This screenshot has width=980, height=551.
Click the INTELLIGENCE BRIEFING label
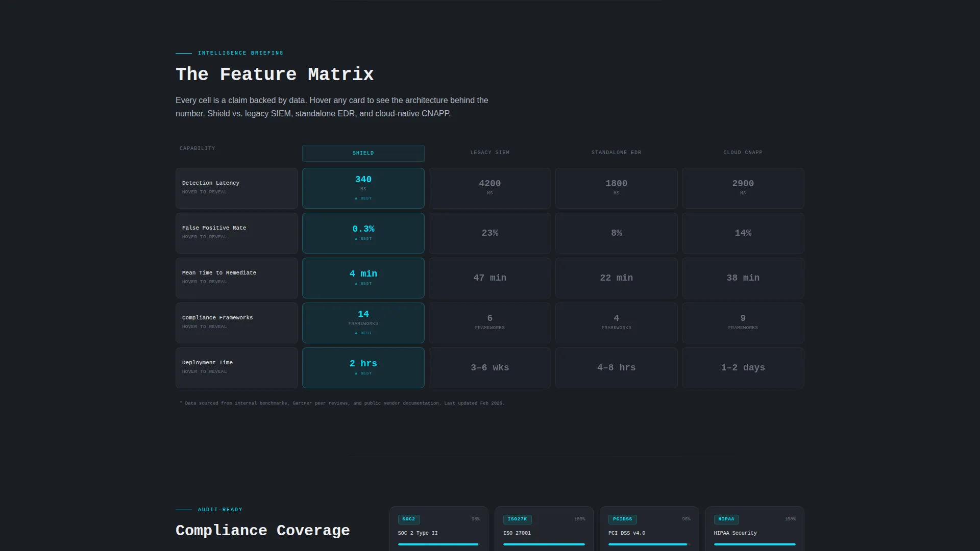tap(240, 53)
